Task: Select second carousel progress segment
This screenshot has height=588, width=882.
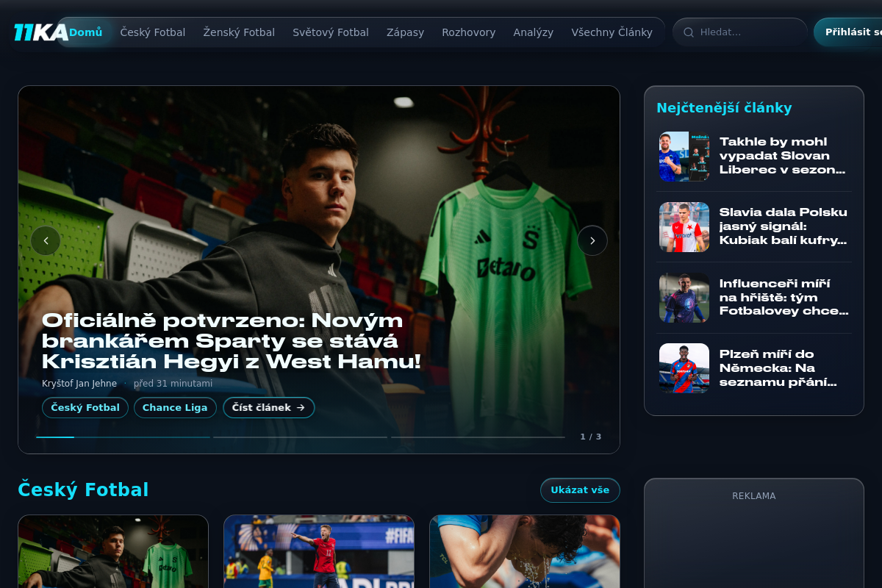Action: (300, 437)
